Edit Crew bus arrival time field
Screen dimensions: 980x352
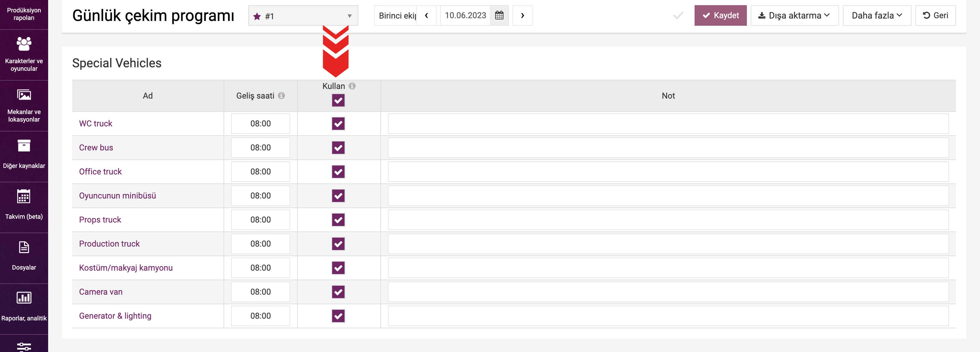(261, 147)
